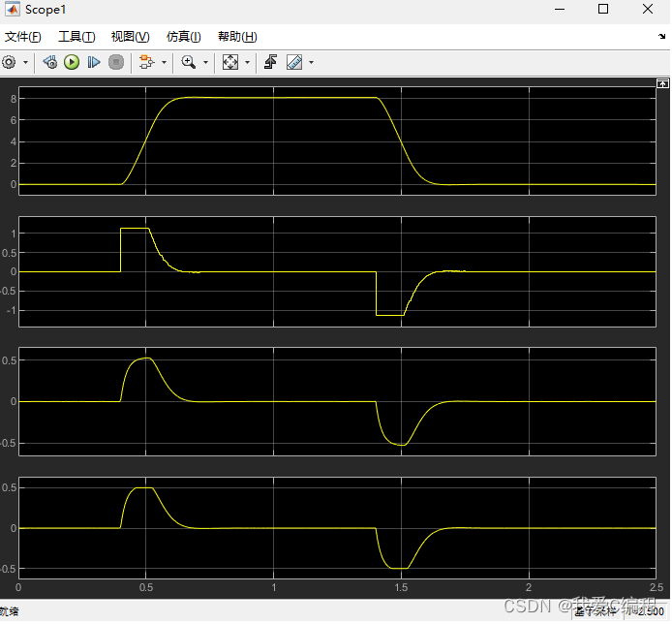The height and width of the screenshot is (624, 672).
Task: Click the maximize axes button above top plot
Action: point(661,84)
